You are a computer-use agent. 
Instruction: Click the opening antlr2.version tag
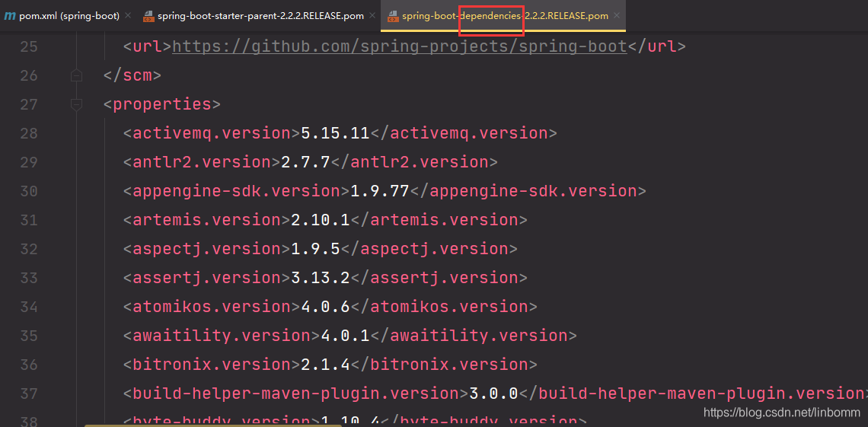pos(202,161)
